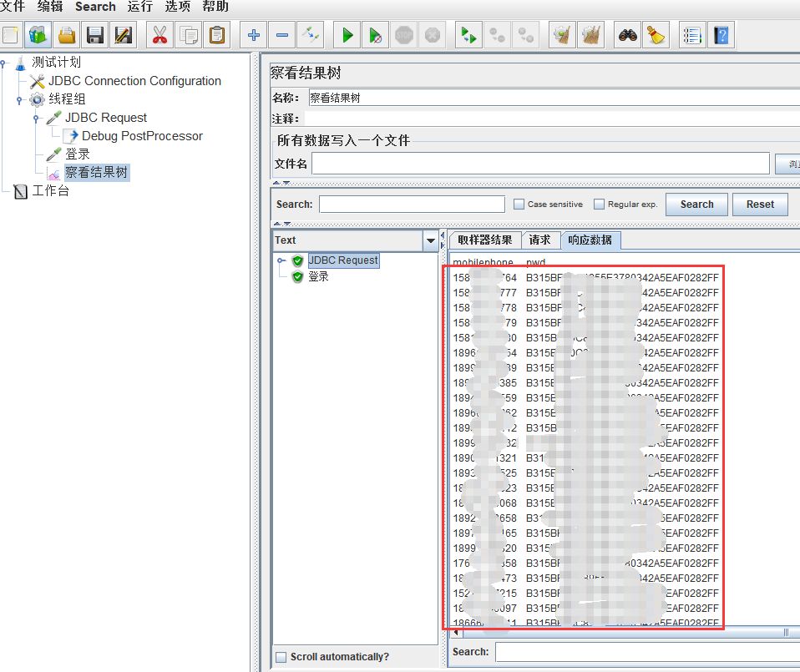This screenshot has width=800, height=672.
Task: Open Search with binoculars icon
Action: pos(627,35)
